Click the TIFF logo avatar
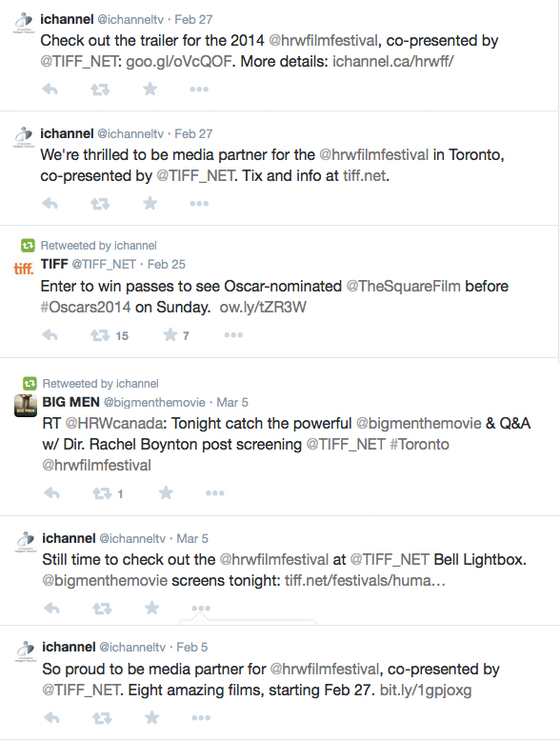 [x=24, y=269]
